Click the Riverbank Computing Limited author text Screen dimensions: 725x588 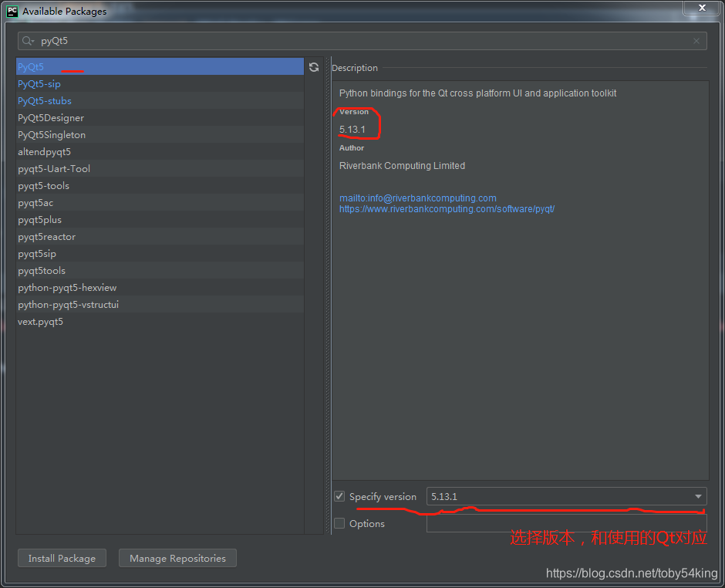point(403,166)
